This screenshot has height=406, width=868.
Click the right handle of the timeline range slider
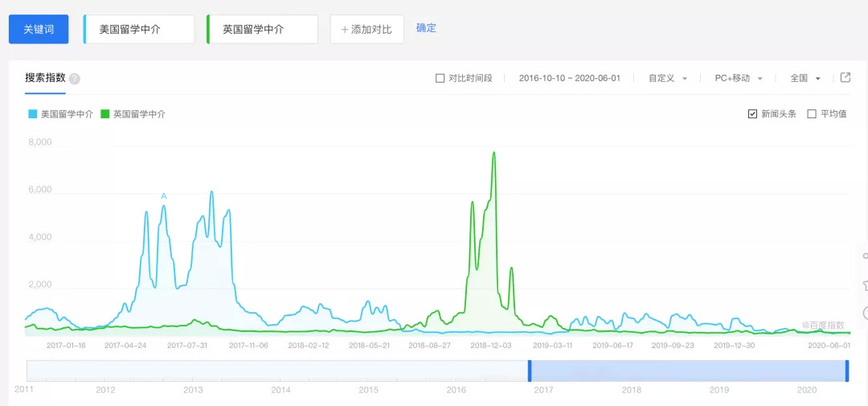click(x=847, y=371)
